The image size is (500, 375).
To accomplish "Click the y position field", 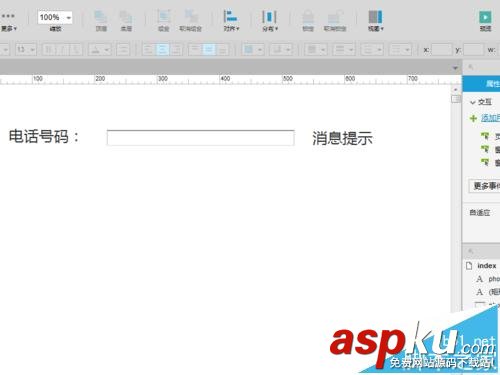I will click(x=473, y=50).
